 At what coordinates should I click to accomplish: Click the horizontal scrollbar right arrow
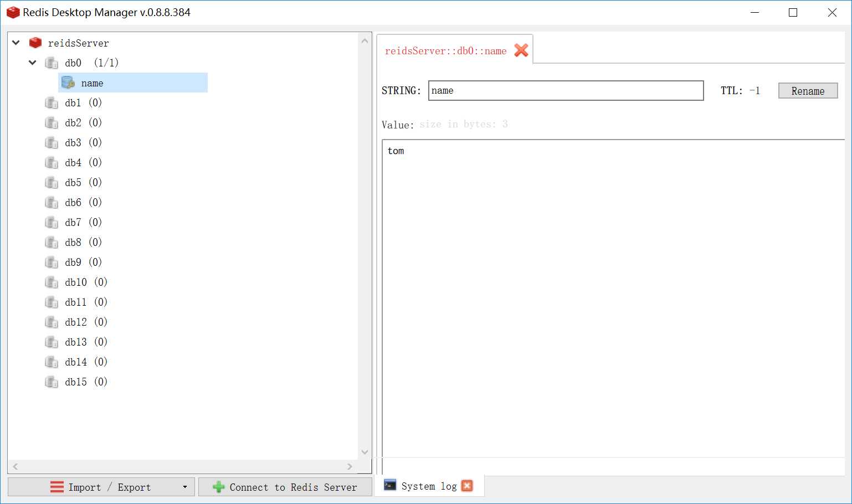tap(350, 466)
